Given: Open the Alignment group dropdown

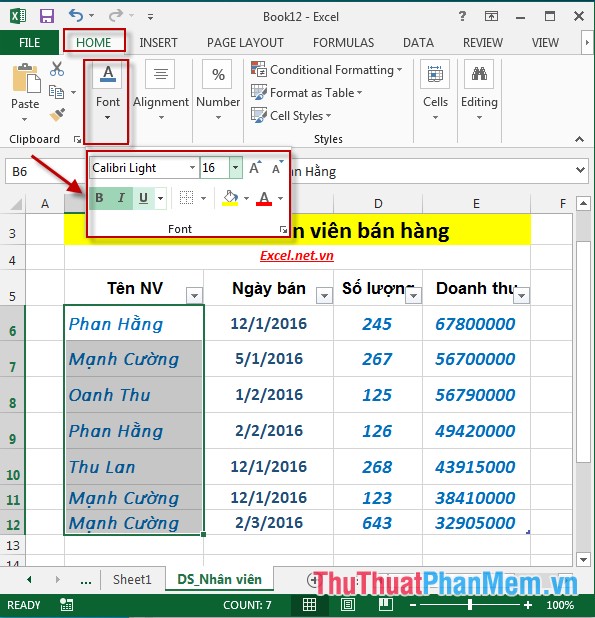Looking at the screenshot, I should (161, 91).
